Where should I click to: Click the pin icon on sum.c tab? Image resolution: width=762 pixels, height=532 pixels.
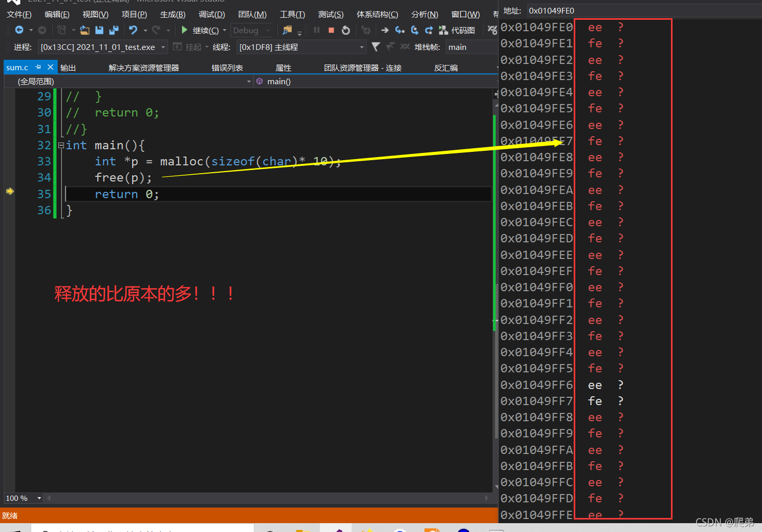(x=38, y=67)
